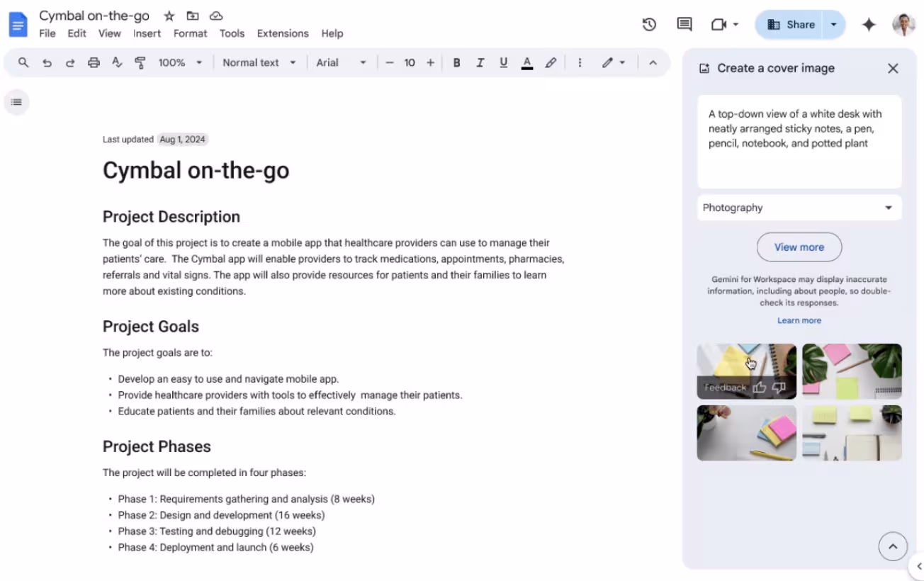Open the print icon in the toolbar
924x581 pixels.
coord(94,62)
